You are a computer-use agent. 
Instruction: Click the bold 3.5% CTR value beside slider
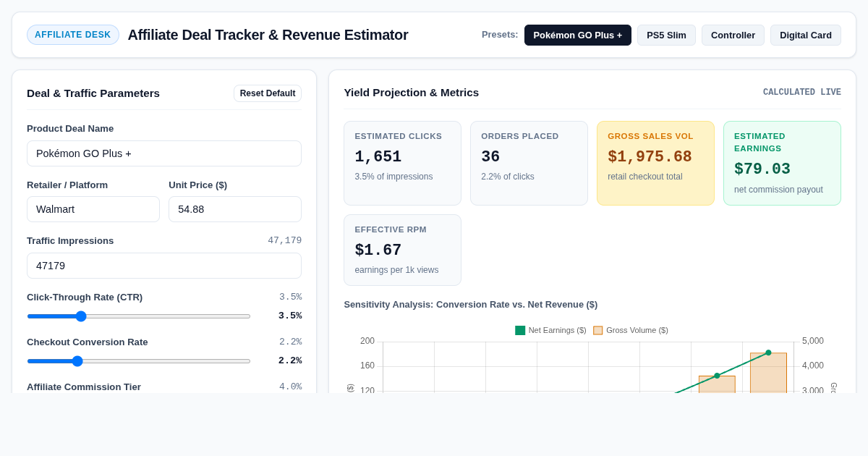[290, 316]
